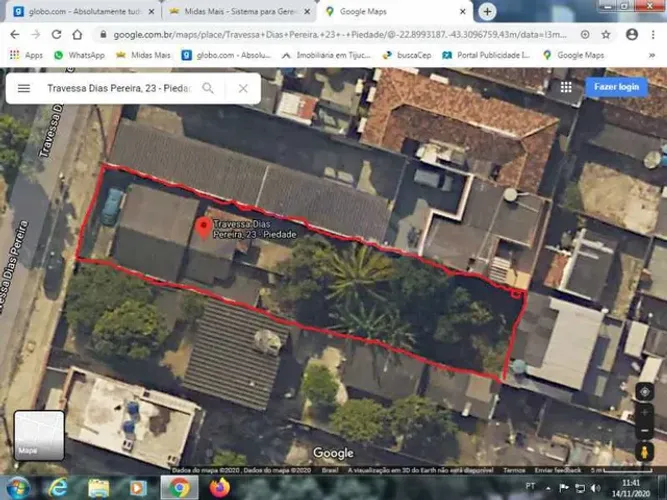Viewport: 667px width, 500px height.
Task: Reload the Google Maps page
Action: pyautogui.click(x=56, y=34)
